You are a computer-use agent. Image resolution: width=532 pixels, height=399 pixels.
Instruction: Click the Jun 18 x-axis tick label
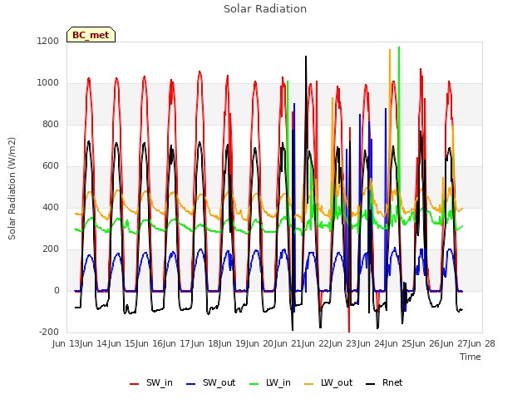(x=205, y=343)
